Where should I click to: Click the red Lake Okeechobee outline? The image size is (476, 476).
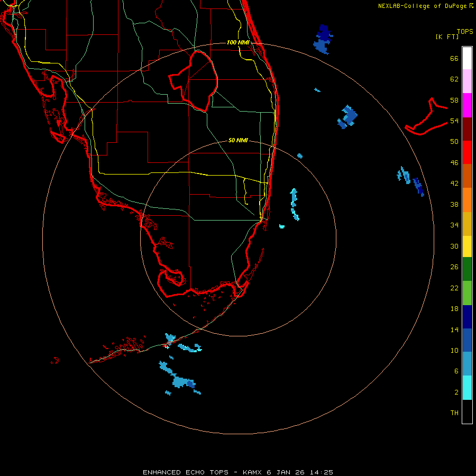click(x=194, y=81)
